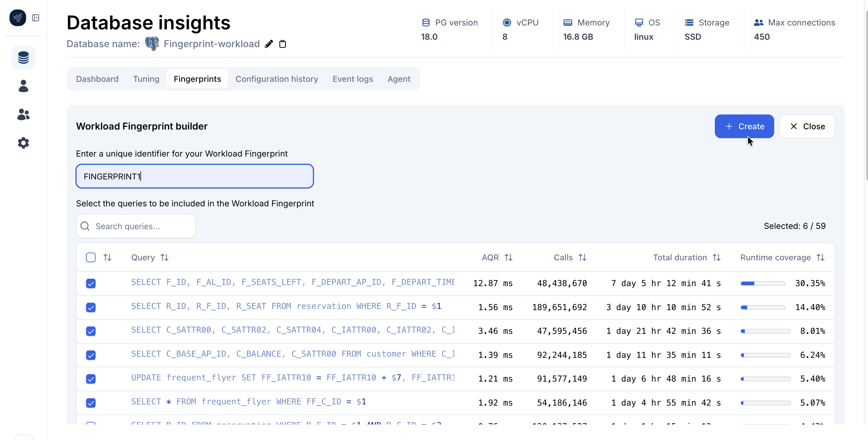868x440 pixels.
Task: Copy the database name using the clipboard icon
Action: 283,44
